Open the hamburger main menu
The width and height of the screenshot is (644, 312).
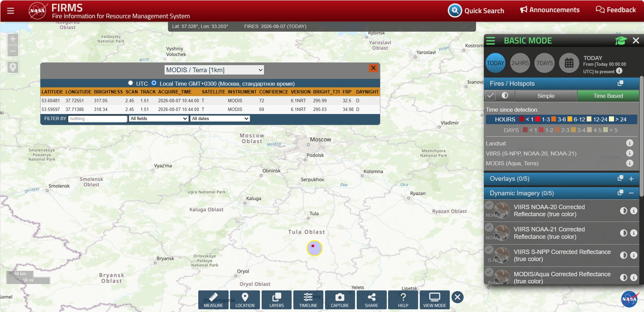tap(10, 11)
